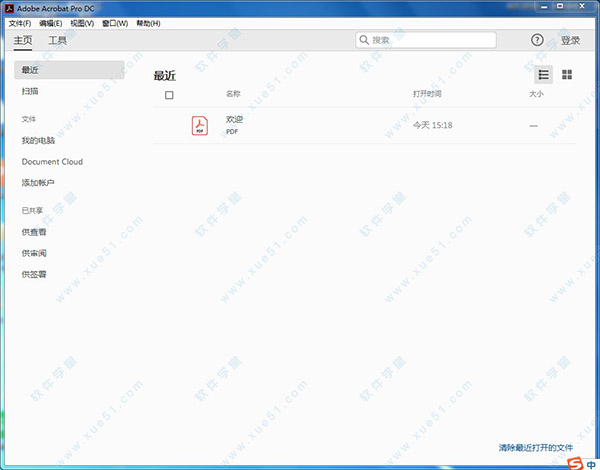Open the 视图(V) menu
This screenshot has width=600, height=470.
tap(83, 23)
